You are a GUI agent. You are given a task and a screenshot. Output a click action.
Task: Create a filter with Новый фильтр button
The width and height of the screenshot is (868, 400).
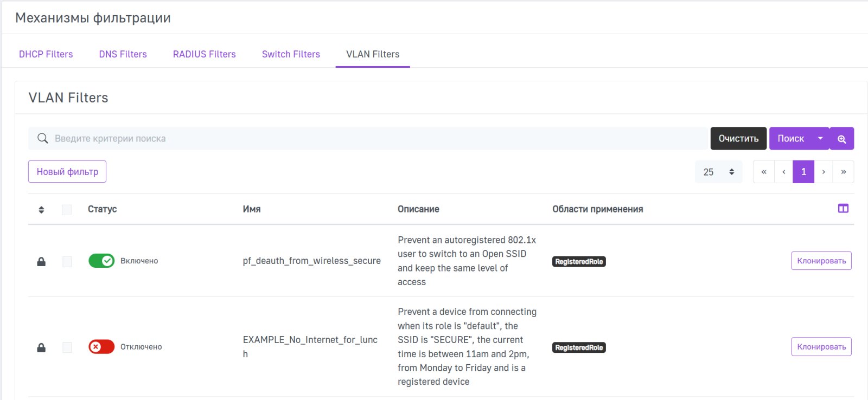(67, 172)
